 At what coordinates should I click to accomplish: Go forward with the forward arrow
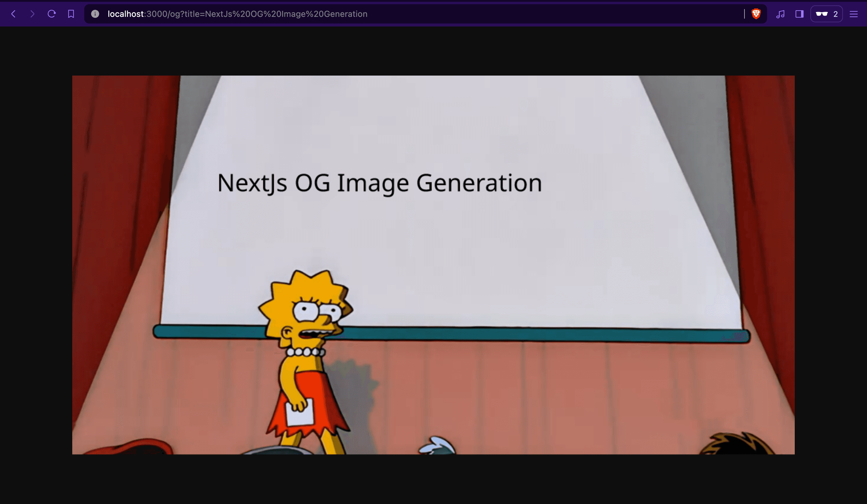click(32, 14)
